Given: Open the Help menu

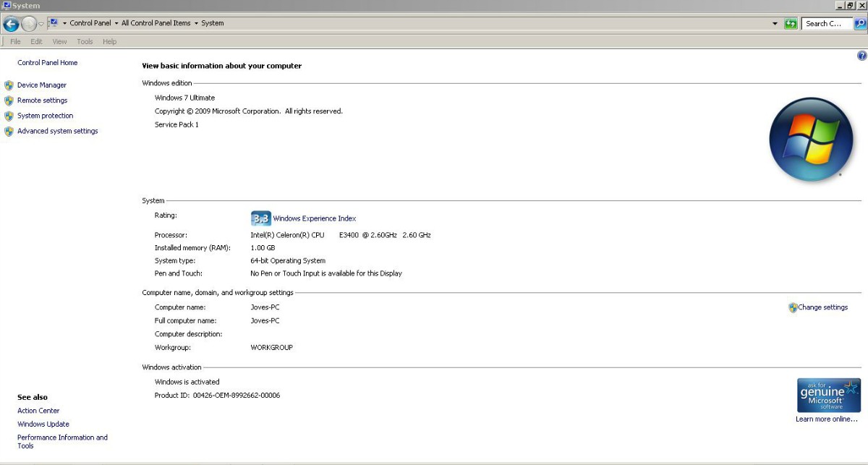Looking at the screenshot, I should click(x=109, y=42).
